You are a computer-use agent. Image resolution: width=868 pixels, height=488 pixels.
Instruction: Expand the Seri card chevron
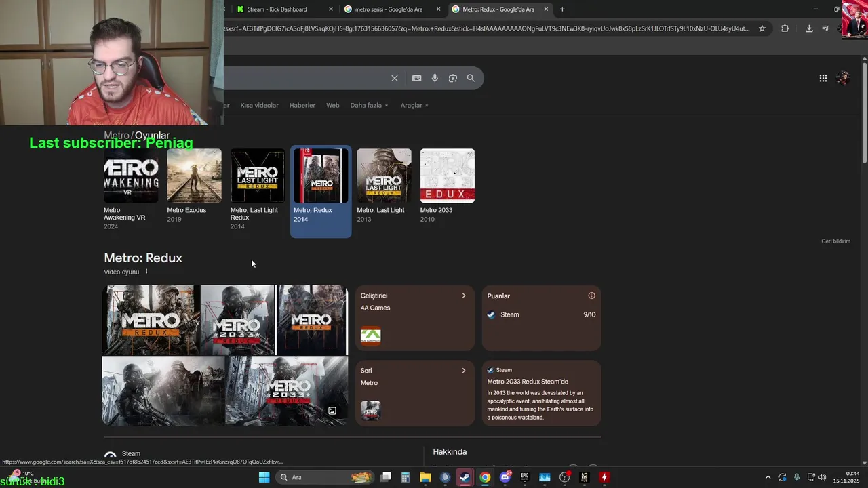[464, 371]
